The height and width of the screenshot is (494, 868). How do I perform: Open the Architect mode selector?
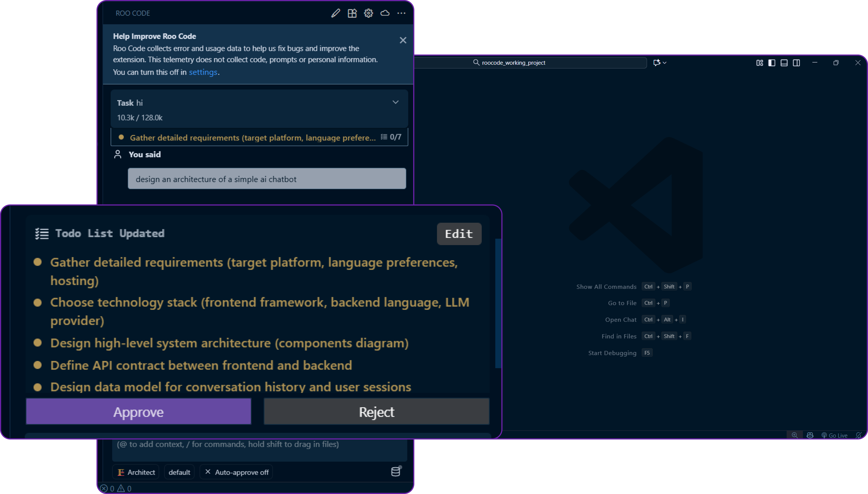(136, 472)
